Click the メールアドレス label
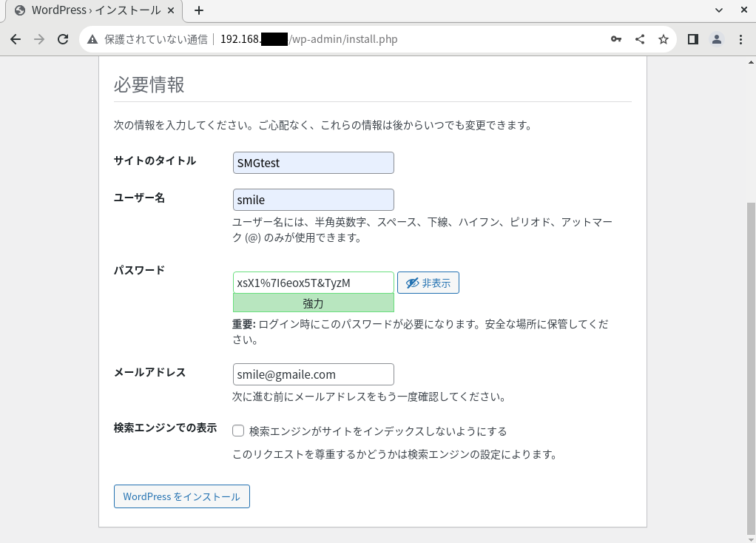 click(149, 372)
